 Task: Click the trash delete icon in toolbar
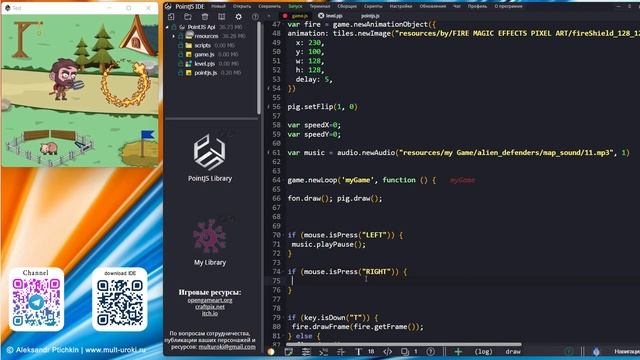pos(204,17)
